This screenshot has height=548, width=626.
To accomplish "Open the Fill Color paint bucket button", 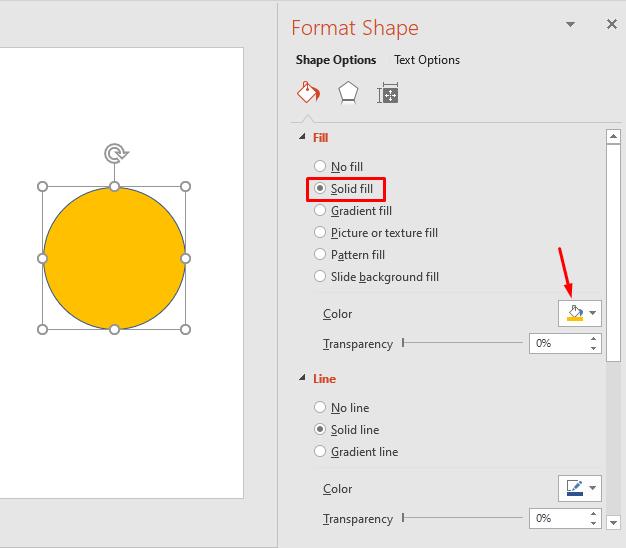I will tap(574, 313).
